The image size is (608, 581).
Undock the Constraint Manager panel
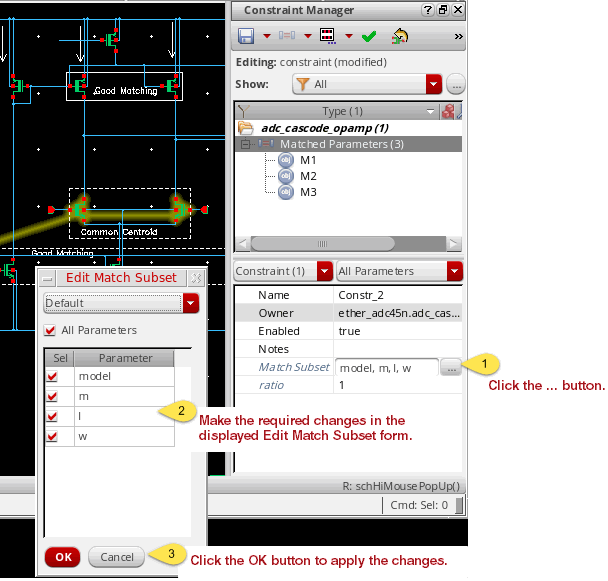[443, 10]
